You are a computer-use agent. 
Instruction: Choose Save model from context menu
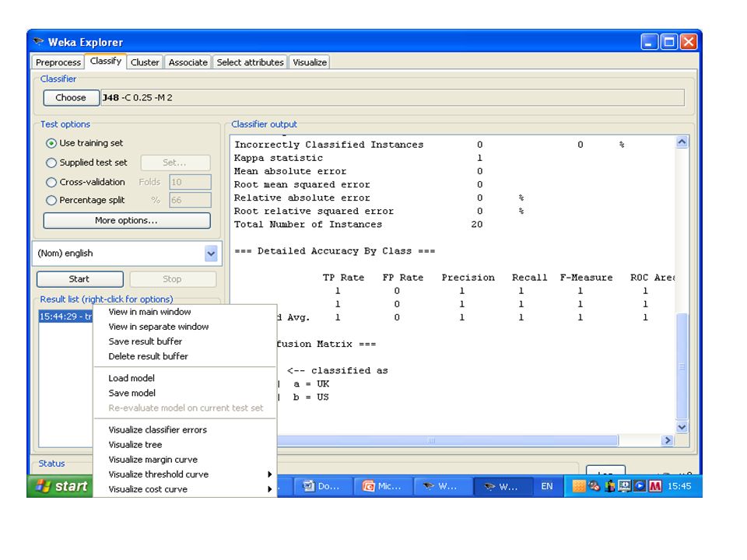[185, 393]
